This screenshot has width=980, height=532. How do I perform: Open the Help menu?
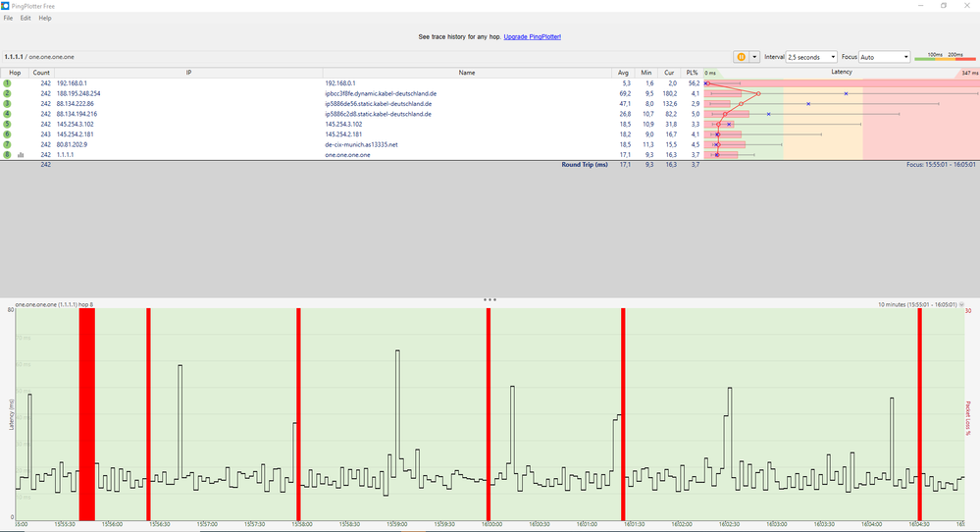[45, 18]
